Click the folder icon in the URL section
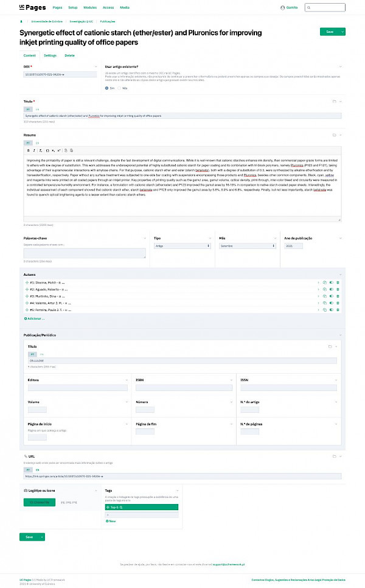Image resolution: width=365 pixels, height=588 pixels. coord(334,455)
